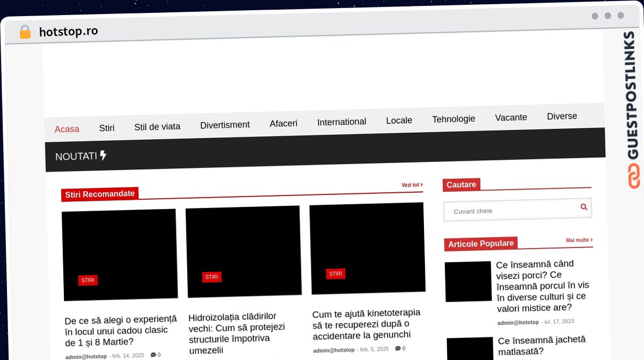Viewport: 644px width, 360px height.
Task: Open the Locale menu item
Action: [399, 120]
